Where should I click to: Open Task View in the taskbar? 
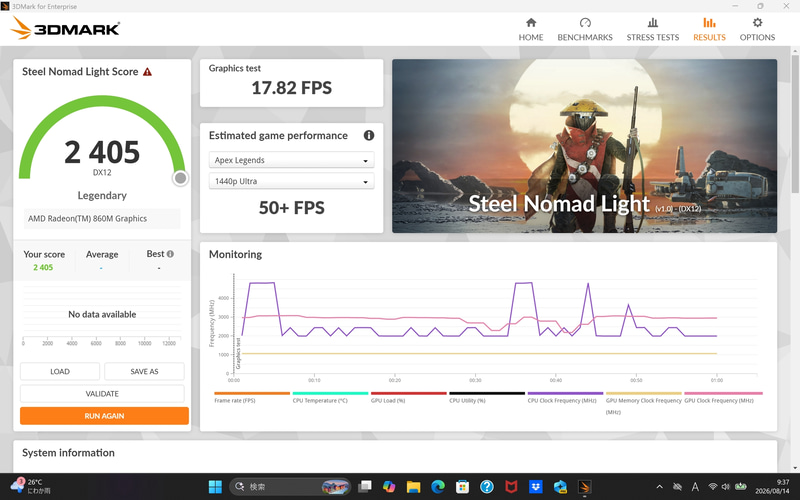(x=365, y=487)
